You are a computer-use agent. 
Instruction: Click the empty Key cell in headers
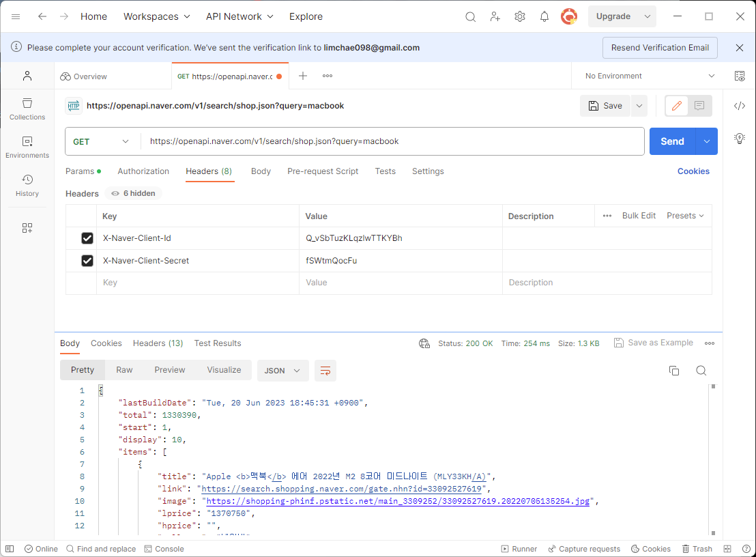click(x=198, y=283)
